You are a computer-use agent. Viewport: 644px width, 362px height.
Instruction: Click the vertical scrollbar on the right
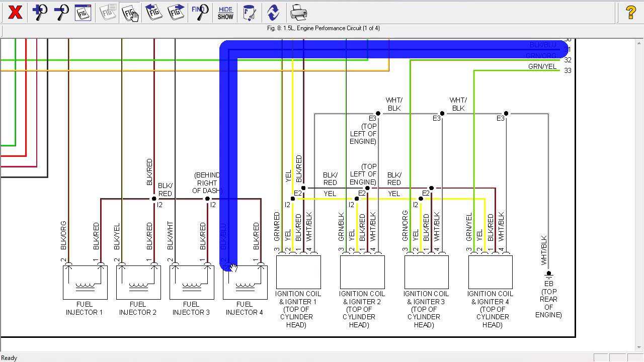(x=640, y=191)
